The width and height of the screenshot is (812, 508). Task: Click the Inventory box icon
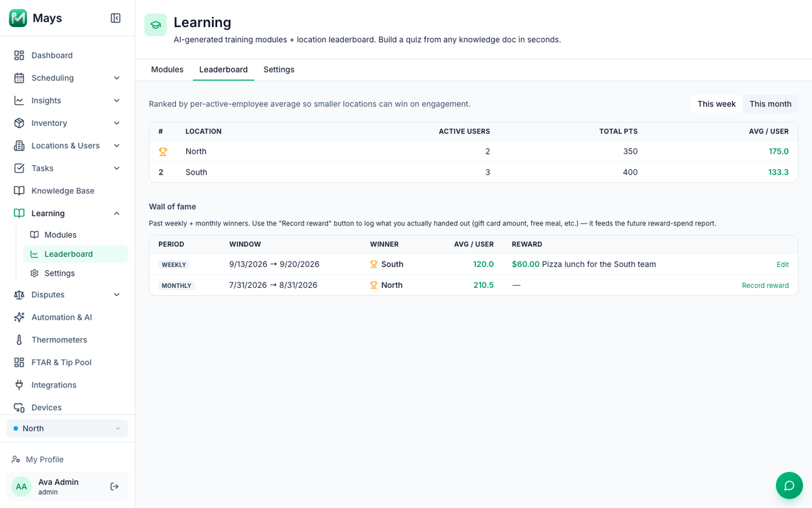coord(19,123)
